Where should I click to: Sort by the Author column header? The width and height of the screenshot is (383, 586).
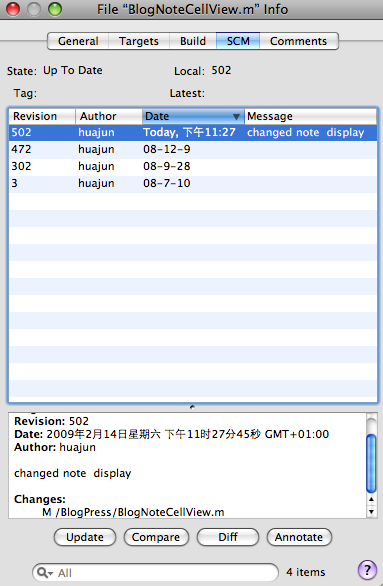pos(109,116)
